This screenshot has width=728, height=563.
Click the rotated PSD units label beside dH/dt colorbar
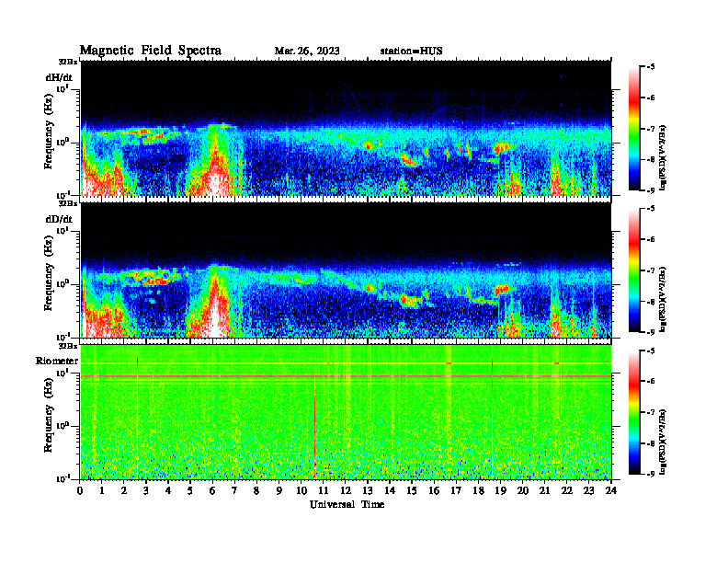663,157
